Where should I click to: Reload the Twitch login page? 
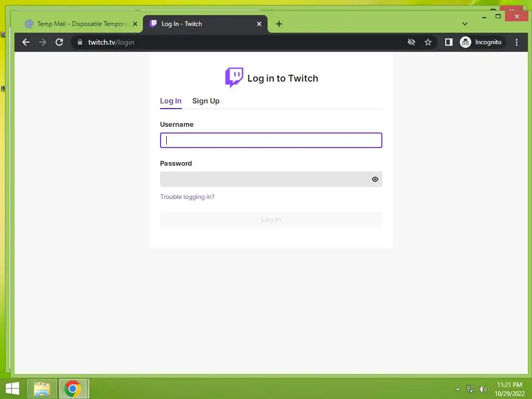click(x=59, y=42)
